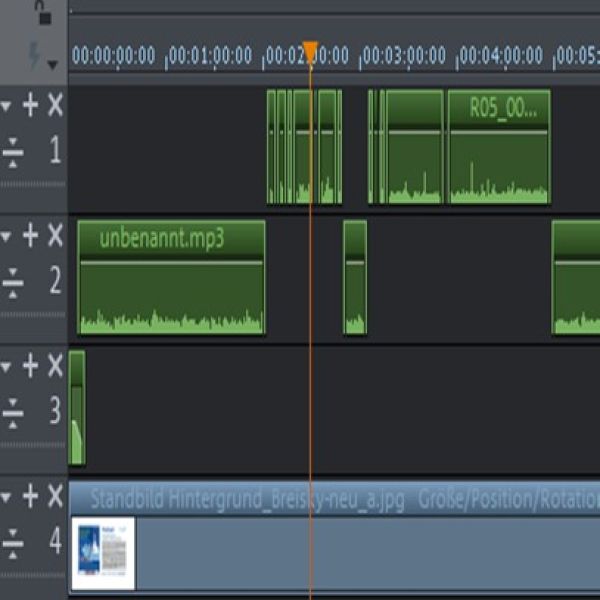
Task: Toggle the plus icon on track 3
Action: (x=31, y=365)
